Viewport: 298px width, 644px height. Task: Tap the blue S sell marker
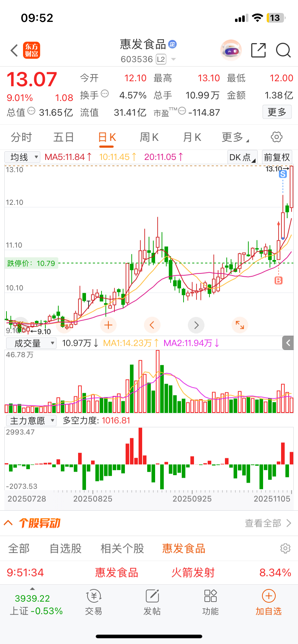point(283,174)
